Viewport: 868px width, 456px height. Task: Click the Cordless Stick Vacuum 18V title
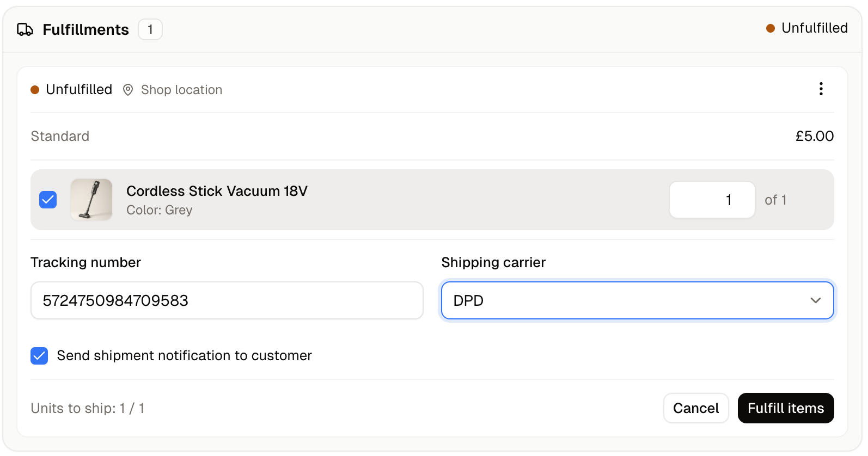217,191
